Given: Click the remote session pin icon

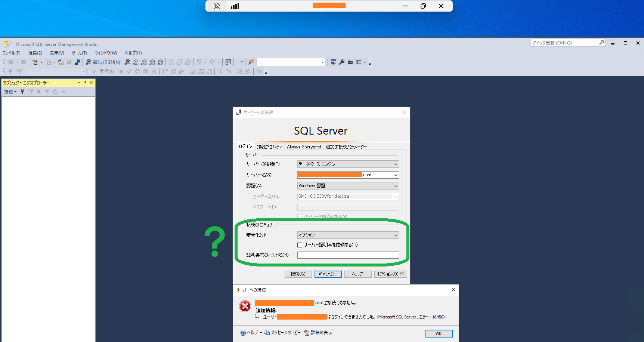Looking at the screenshot, I should [x=217, y=6].
